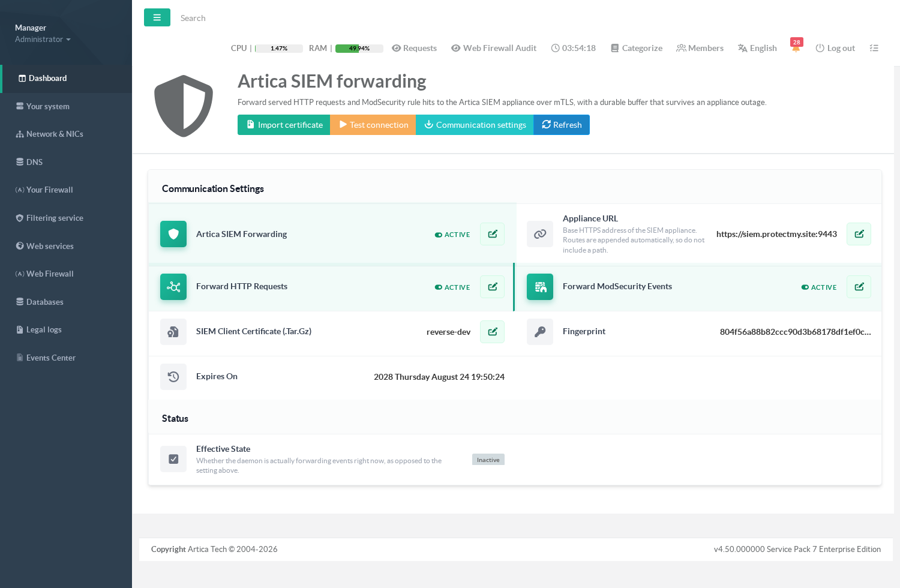900x588 pixels.
Task: Toggle the ACTIVE switch for Forward HTTP Requests
Action: [452, 287]
